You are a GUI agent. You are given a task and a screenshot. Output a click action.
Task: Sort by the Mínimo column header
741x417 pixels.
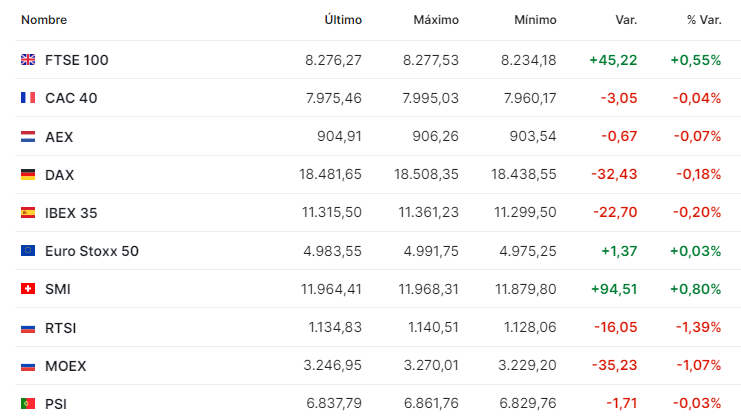click(535, 20)
